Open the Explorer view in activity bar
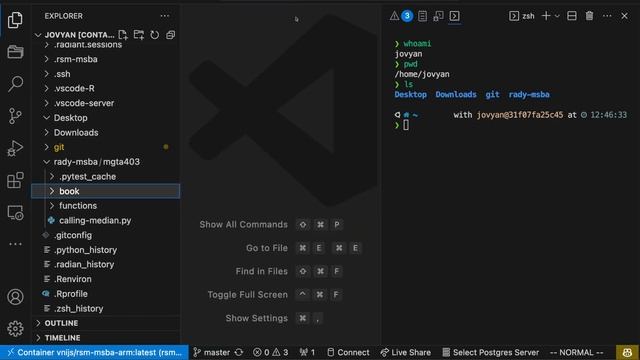 [x=15, y=20]
